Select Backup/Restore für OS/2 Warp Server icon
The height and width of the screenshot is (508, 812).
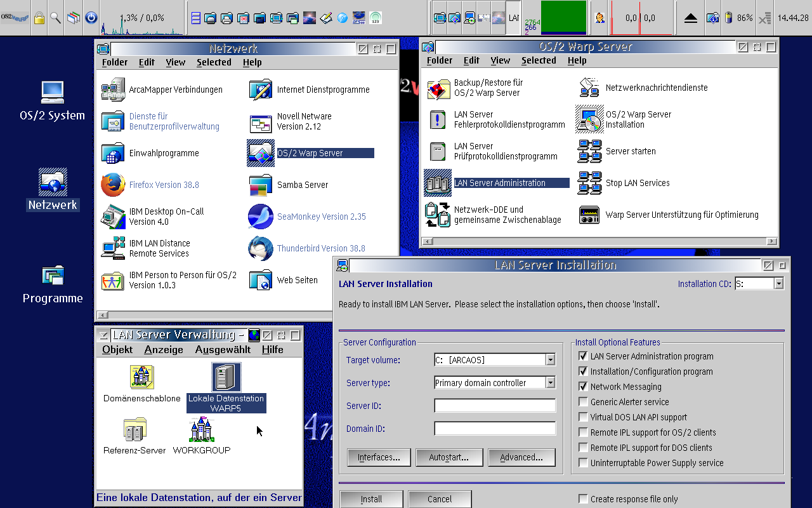(x=438, y=88)
